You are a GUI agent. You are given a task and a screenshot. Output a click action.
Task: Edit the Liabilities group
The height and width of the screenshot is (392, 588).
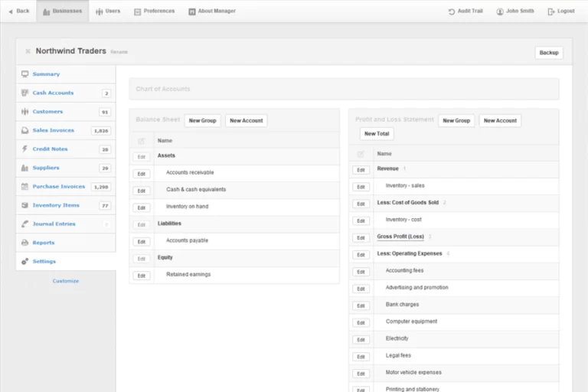coord(142,224)
